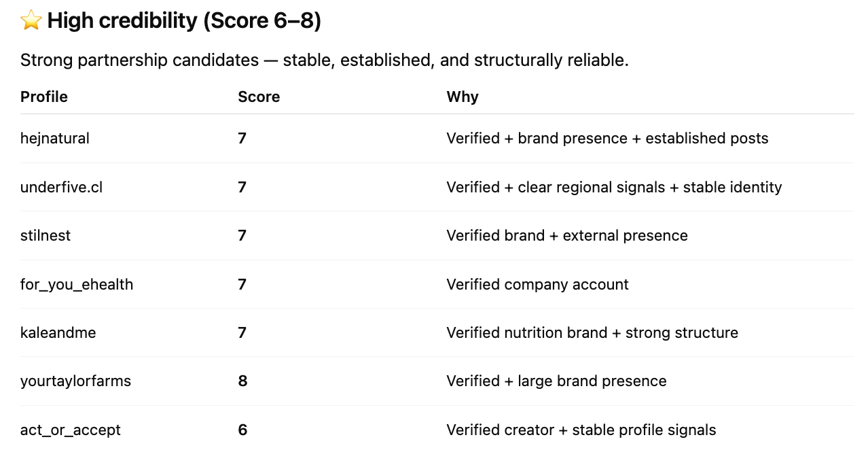Screen dimensions: 868x465
Task: Select the Score column header
Action: pyautogui.click(x=259, y=97)
